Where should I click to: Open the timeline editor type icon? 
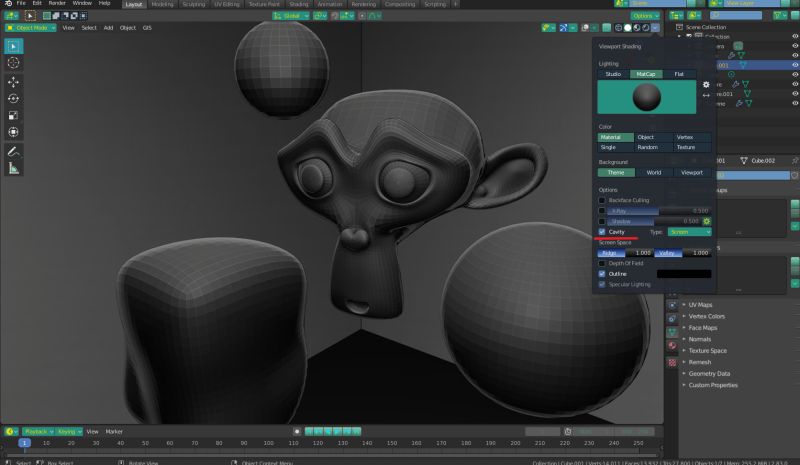(11, 432)
